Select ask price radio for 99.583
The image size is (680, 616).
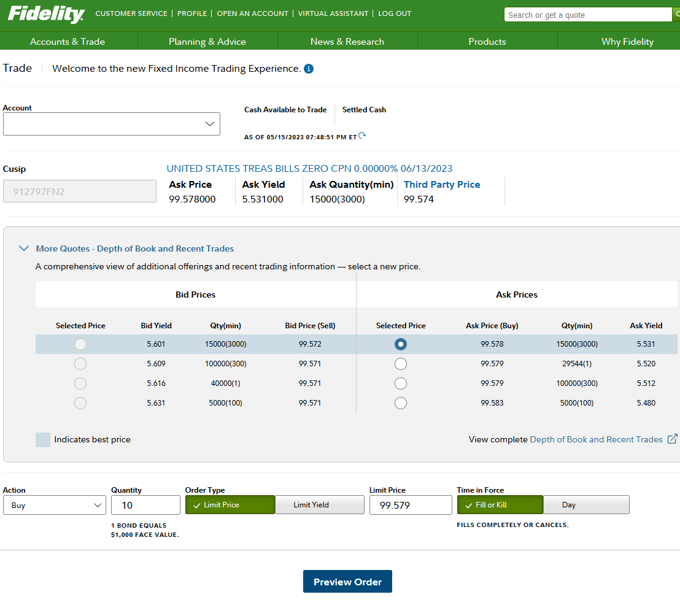(401, 403)
